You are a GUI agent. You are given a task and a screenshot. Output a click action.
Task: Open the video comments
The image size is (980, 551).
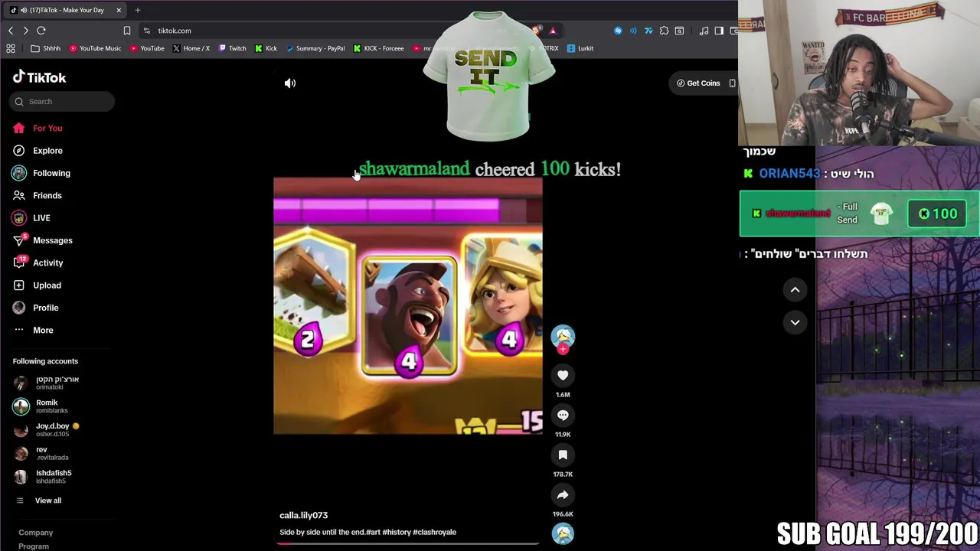pos(563,415)
